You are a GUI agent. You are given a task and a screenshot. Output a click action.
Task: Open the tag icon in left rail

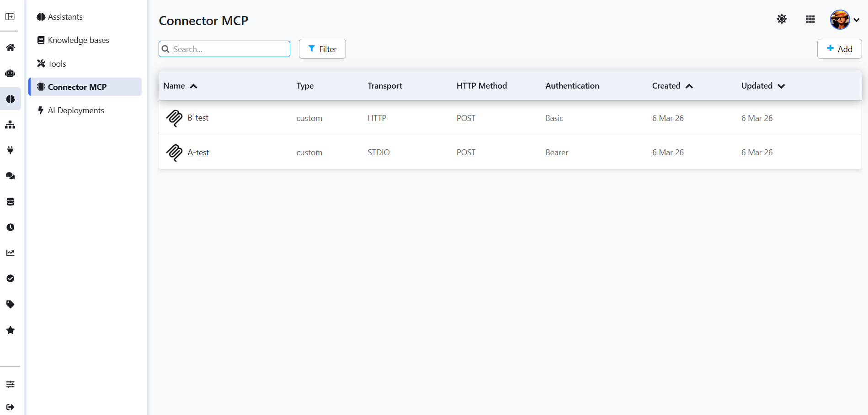tap(10, 304)
